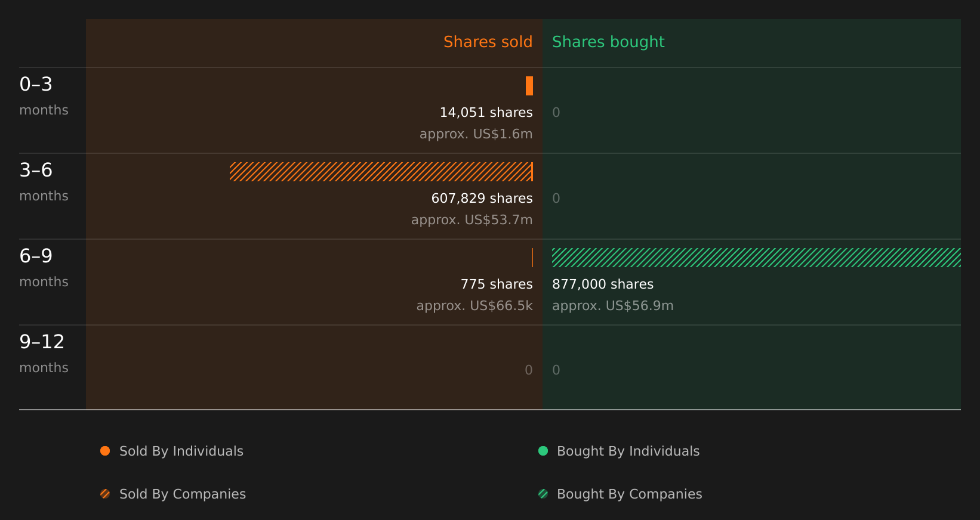Click the striped Bought By Companies legend icon
The image size is (980, 520).
pos(543,494)
